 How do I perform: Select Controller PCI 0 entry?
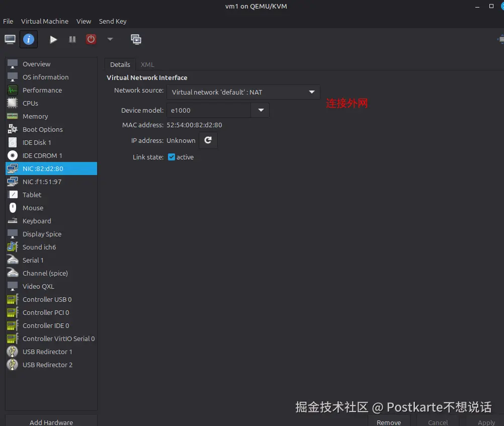(51, 312)
